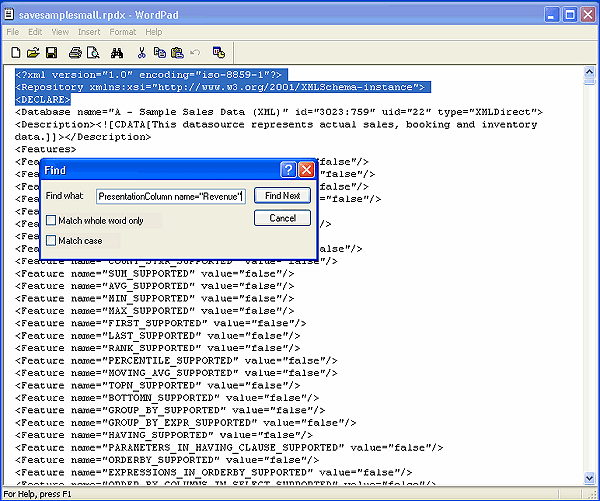Open the Edit menu

[35, 32]
